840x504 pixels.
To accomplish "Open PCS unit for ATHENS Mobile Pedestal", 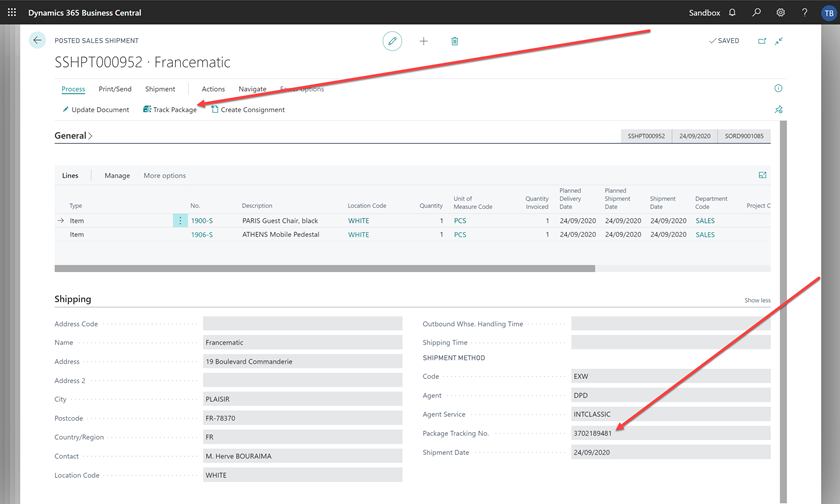I will [460, 235].
